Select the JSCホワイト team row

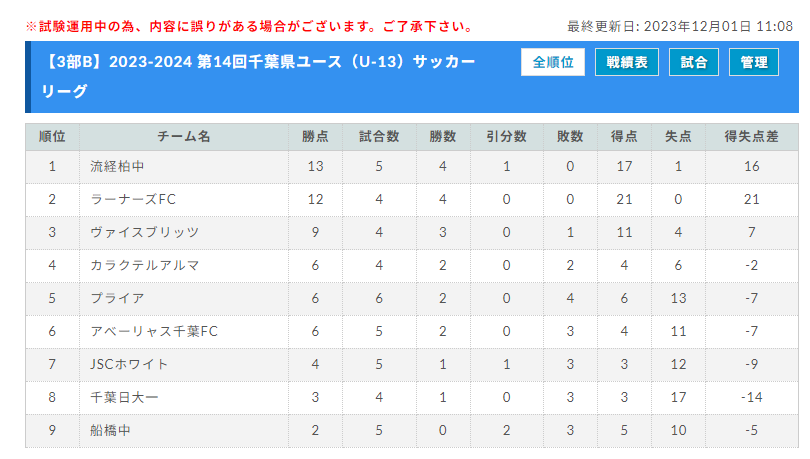pos(412,365)
